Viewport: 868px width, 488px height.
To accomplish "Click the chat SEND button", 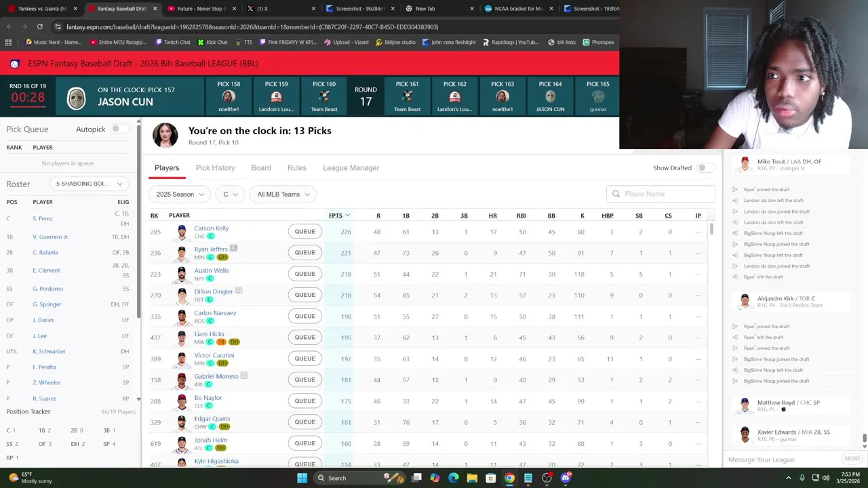I will pyautogui.click(x=852, y=459).
